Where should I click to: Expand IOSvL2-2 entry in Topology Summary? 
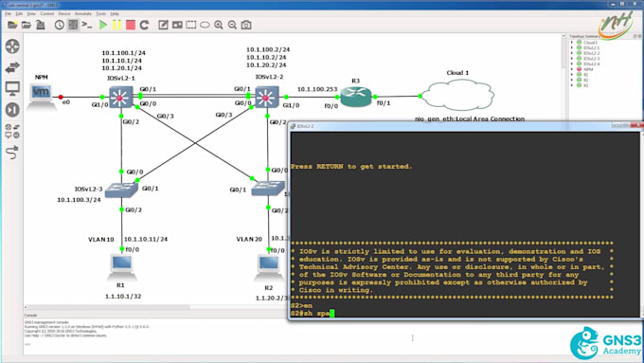[572, 53]
